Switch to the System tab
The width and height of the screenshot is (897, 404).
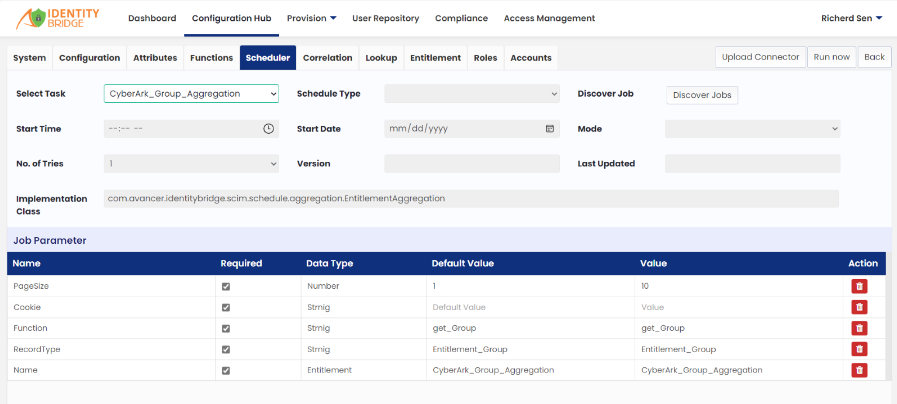(30, 58)
